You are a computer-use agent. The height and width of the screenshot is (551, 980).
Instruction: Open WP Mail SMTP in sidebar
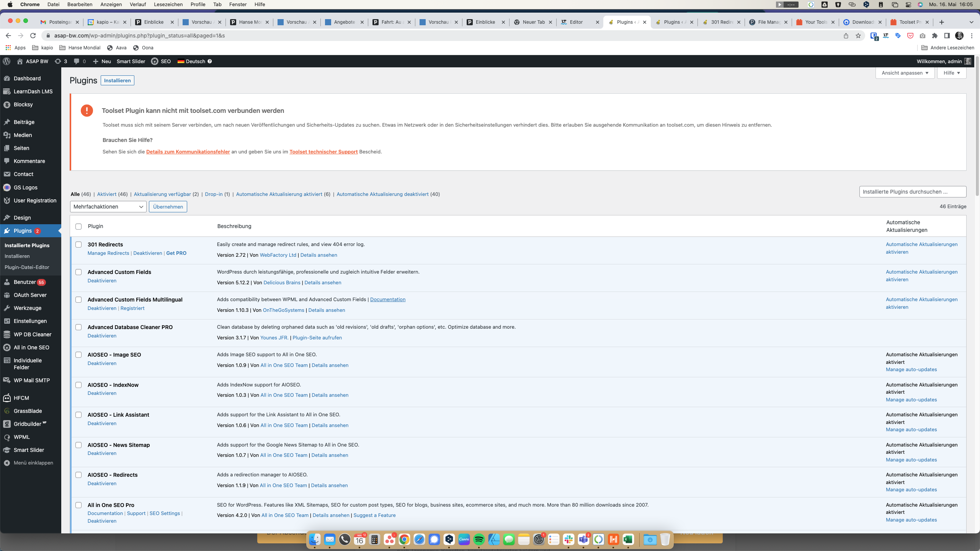(x=31, y=380)
